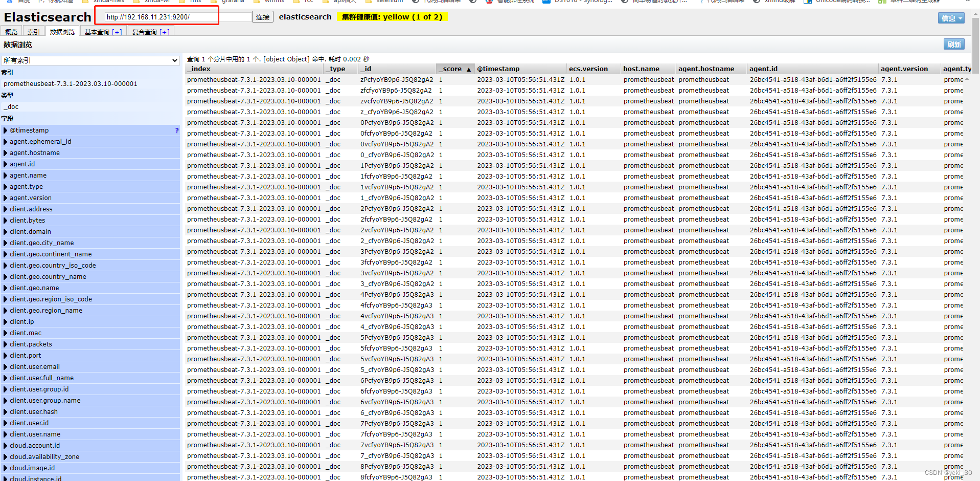Screen dimensions: 980x481
Task: Sort by the agent.hostname column header
Action: pyautogui.click(x=712, y=69)
